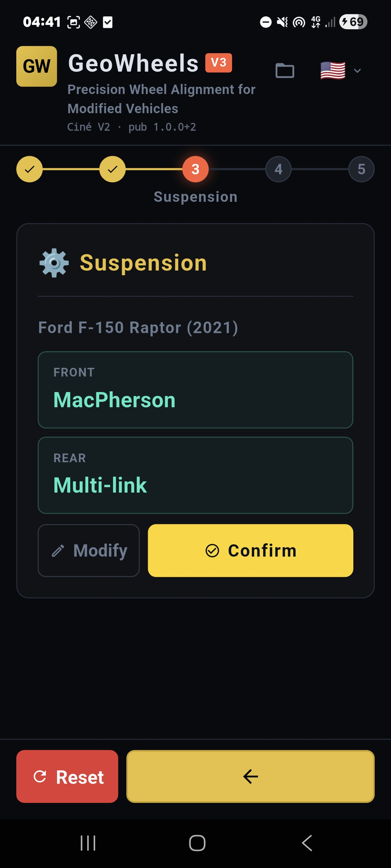391x868 pixels.
Task: Select current step 3 Suspension
Action: click(x=195, y=169)
